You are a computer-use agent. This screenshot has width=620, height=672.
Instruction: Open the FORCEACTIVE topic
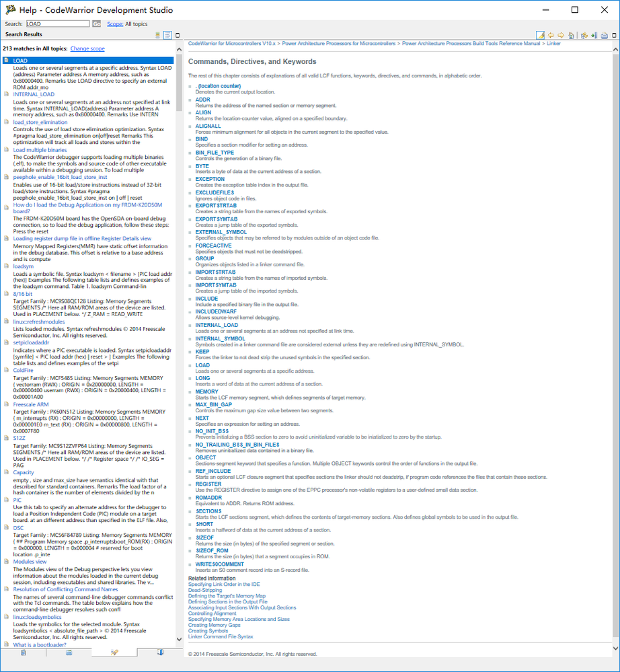[x=213, y=246]
